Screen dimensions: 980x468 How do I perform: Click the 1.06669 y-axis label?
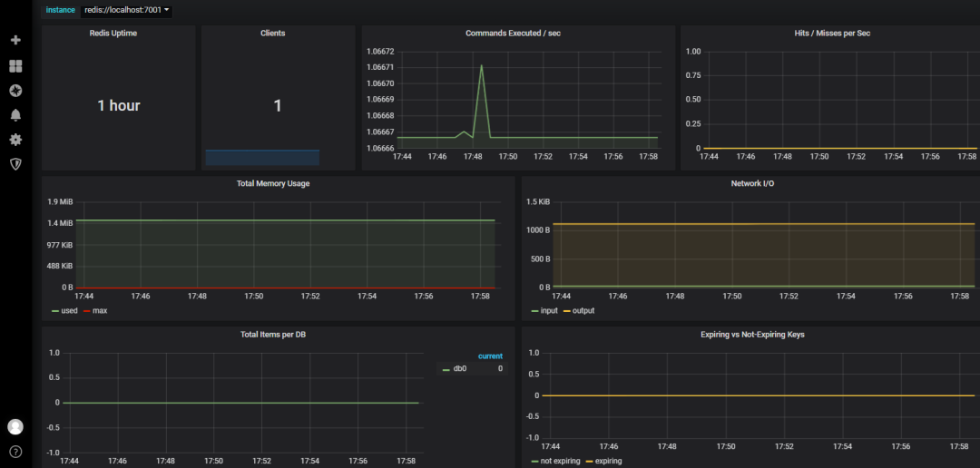click(x=379, y=100)
